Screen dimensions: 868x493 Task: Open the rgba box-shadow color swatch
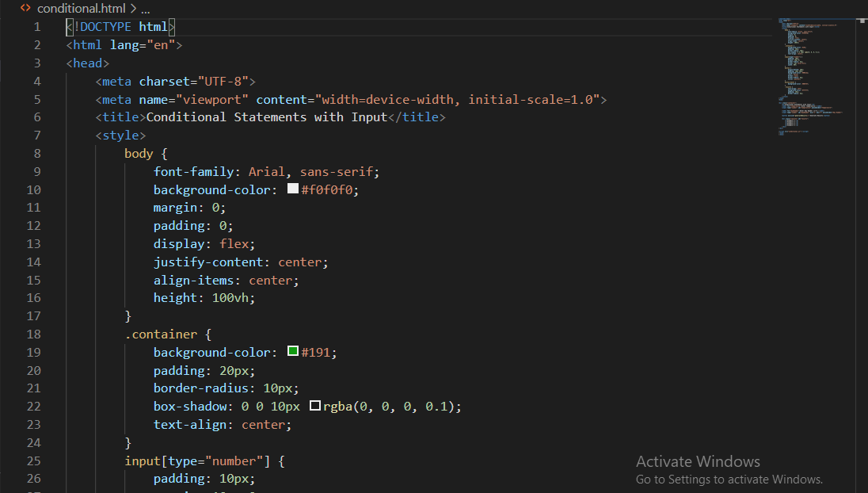315,406
